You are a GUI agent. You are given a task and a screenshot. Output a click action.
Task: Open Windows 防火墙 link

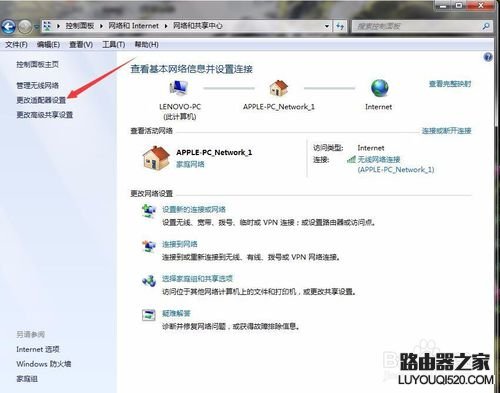tap(44, 364)
